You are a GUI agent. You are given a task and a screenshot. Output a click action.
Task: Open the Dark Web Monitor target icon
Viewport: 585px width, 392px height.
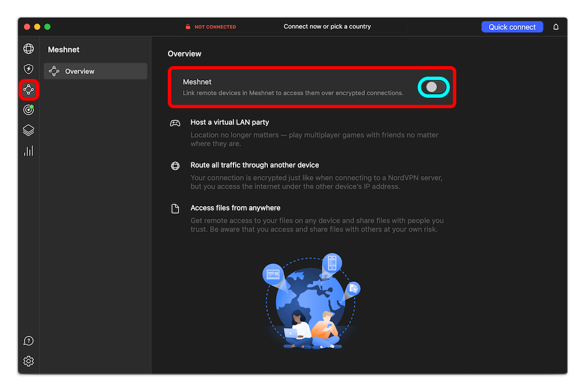(x=28, y=109)
